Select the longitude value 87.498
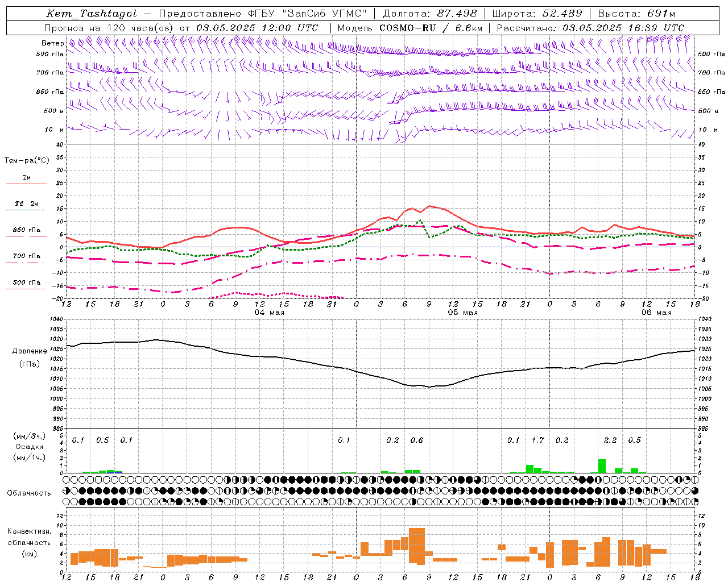The width and height of the screenshot is (728, 582). point(457,14)
